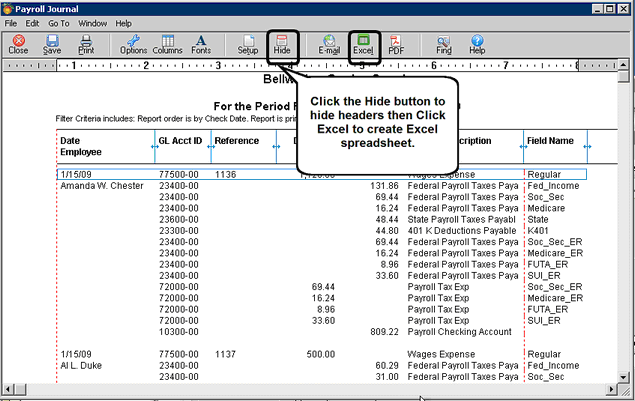Select the 500.00 wages amount

pyautogui.click(x=321, y=354)
